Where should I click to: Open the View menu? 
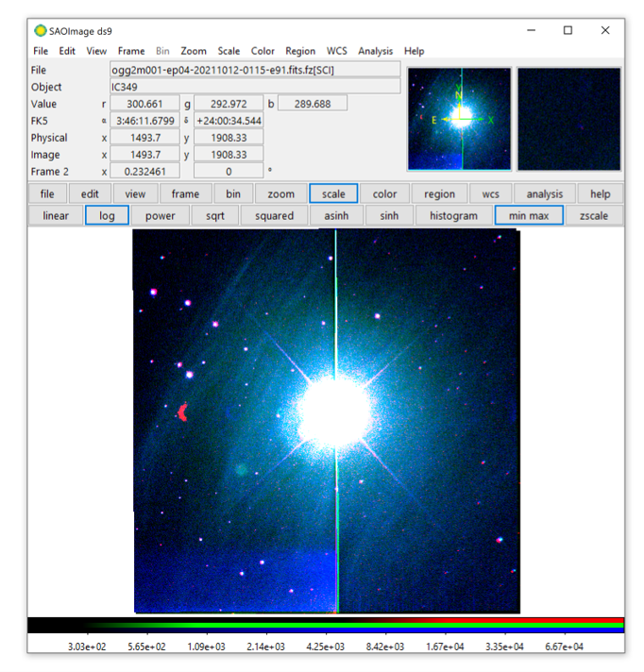[x=96, y=51]
